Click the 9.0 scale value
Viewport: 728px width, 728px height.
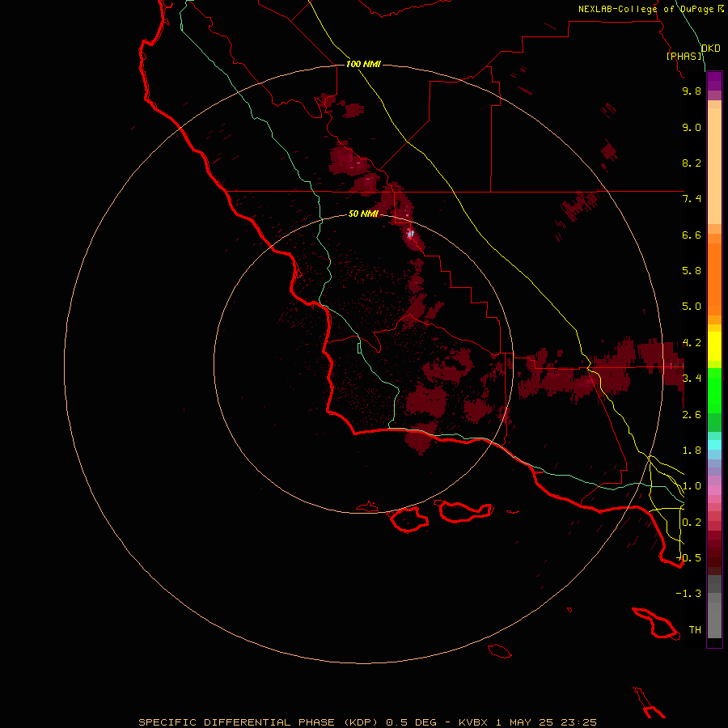coord(692,127)
